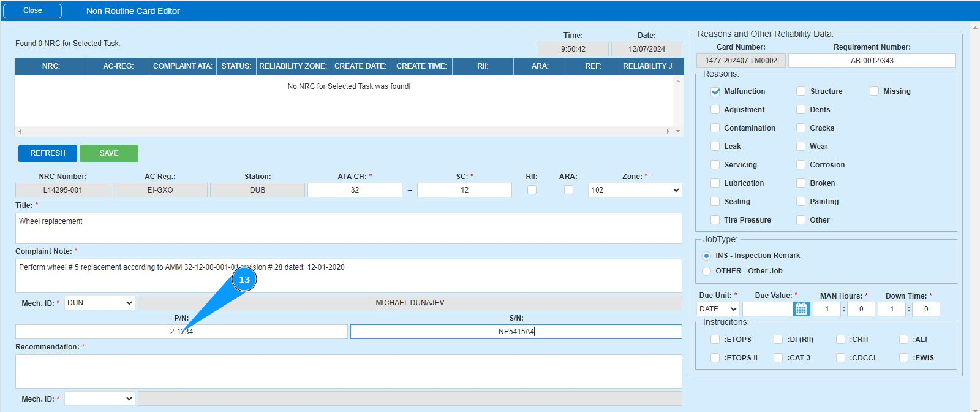
Task: Click the blue REFRESH button
Action: [48, 153]
